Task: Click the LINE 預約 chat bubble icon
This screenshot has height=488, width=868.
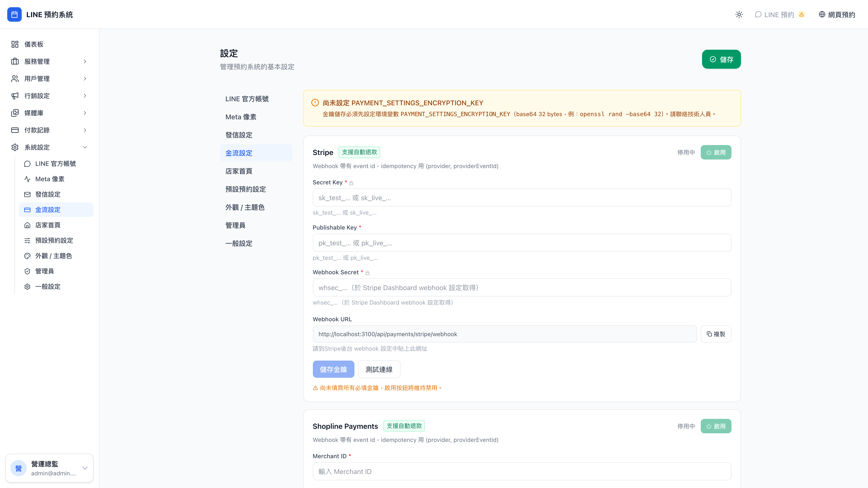Action: point(758,14)
